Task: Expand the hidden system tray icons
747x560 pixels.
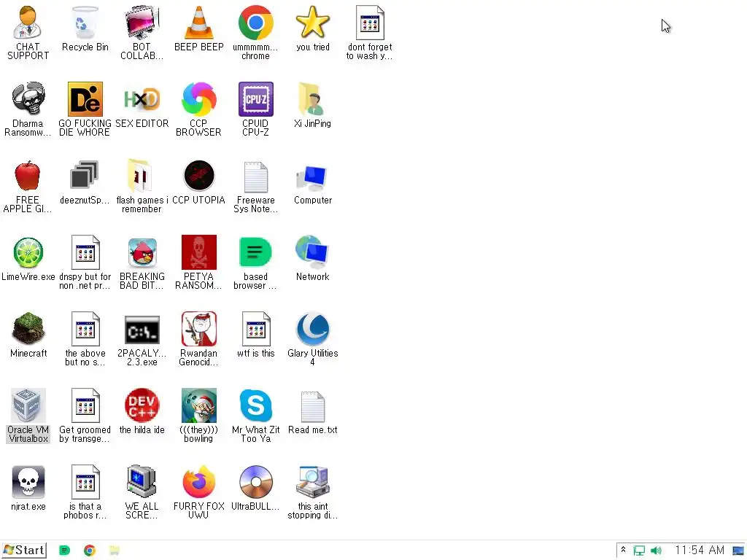Action: [x=623, y=551]
